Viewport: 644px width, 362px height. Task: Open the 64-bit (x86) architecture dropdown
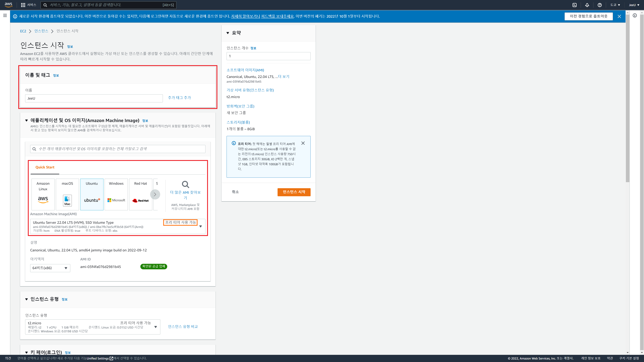50,268
